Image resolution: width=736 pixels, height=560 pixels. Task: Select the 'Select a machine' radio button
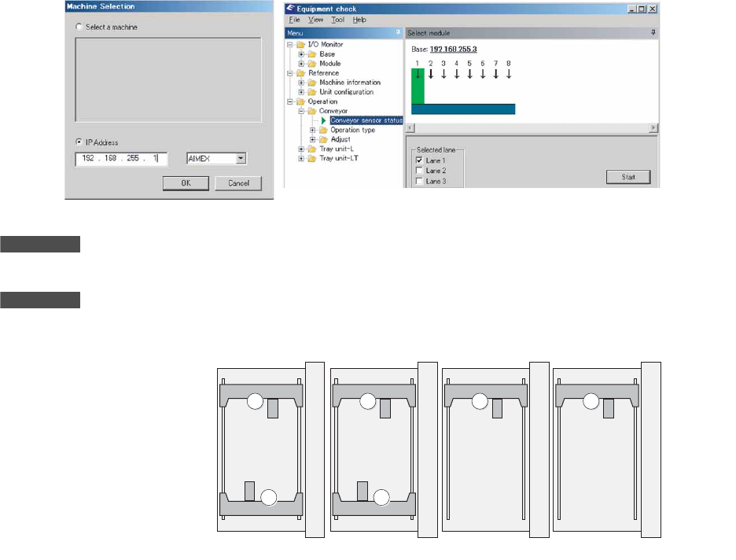79,27
